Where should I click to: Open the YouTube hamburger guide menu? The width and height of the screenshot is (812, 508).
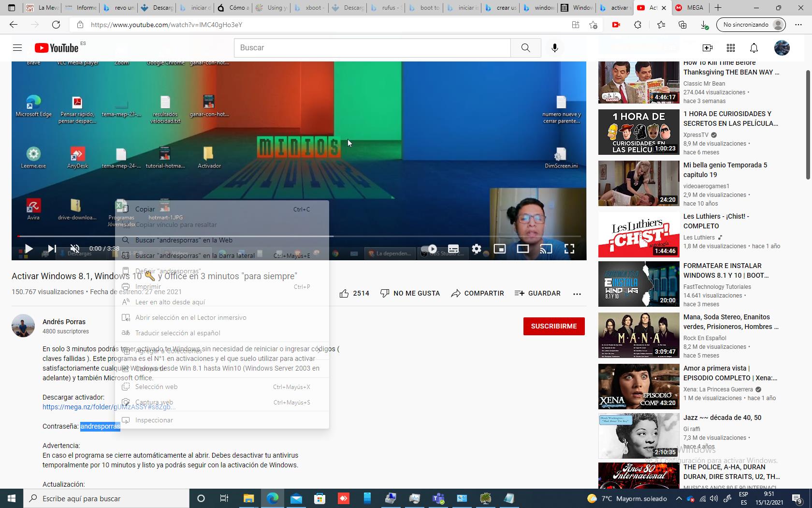click(17, 48)
